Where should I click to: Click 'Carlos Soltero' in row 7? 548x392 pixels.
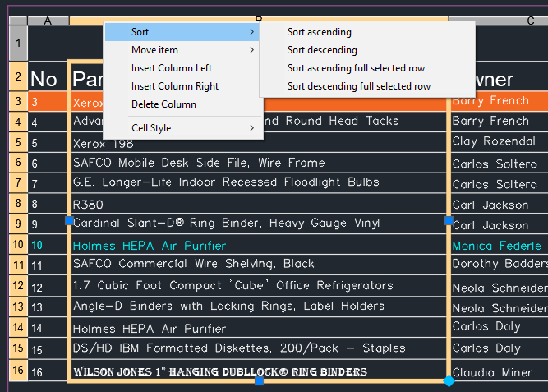click(x=495, y=184)
